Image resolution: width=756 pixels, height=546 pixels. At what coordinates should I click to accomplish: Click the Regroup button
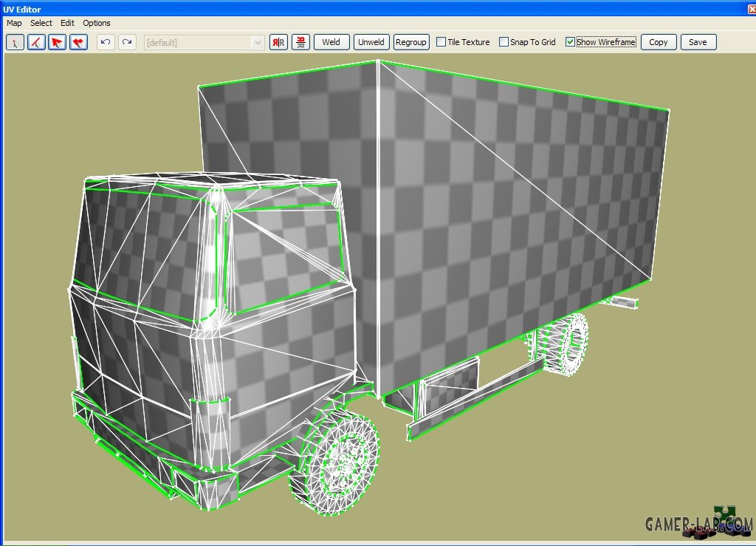coord(411,42)
